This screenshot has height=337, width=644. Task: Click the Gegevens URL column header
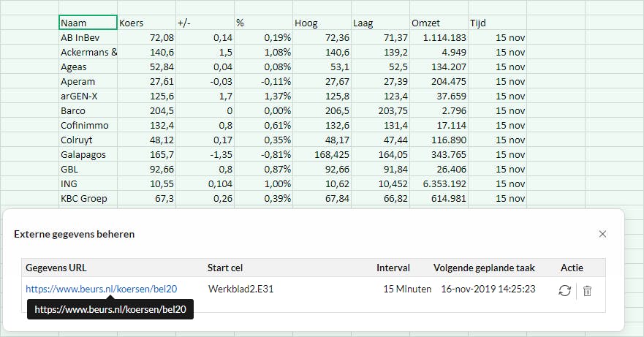[56, 268]
